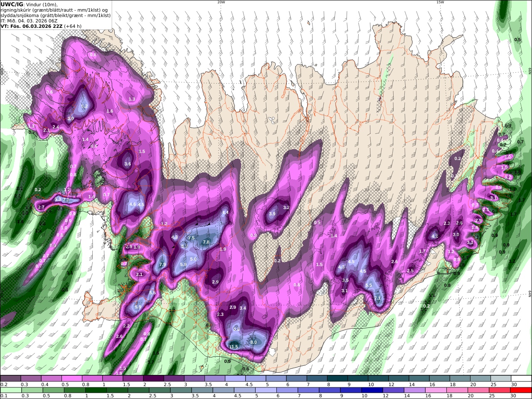The width and height of the screenshot is (532, 399).
Task: Click the 3.2 precipitation value on the map
Action: (x=286, y=207)
